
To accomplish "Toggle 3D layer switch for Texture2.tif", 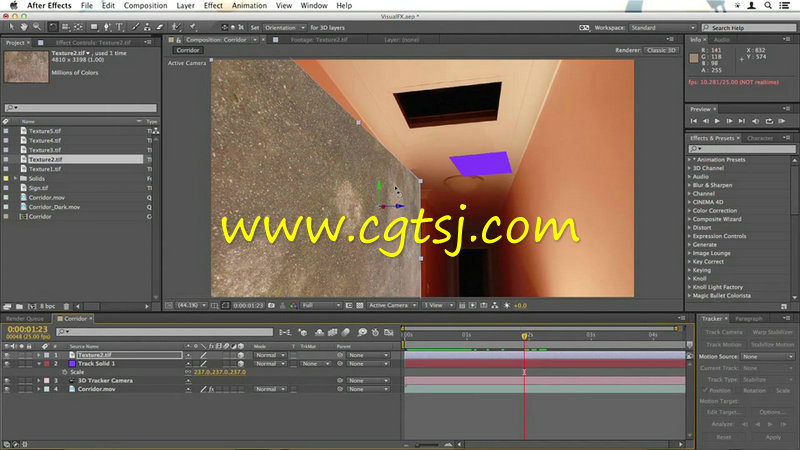I will (x=241, y=355).
